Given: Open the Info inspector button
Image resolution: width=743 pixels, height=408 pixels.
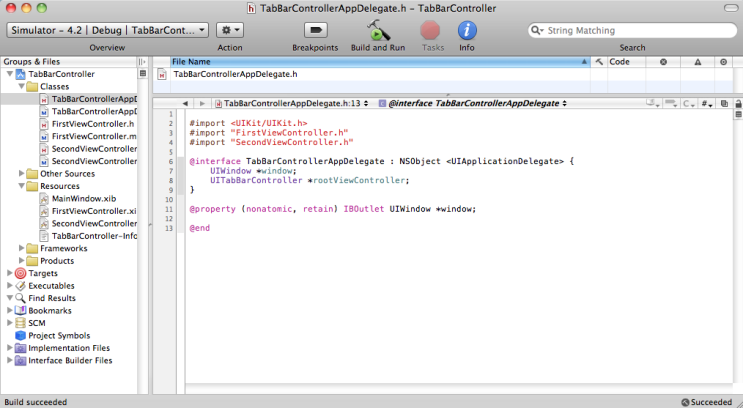Looking at the screenshot, I should click(x=467, y=30).
